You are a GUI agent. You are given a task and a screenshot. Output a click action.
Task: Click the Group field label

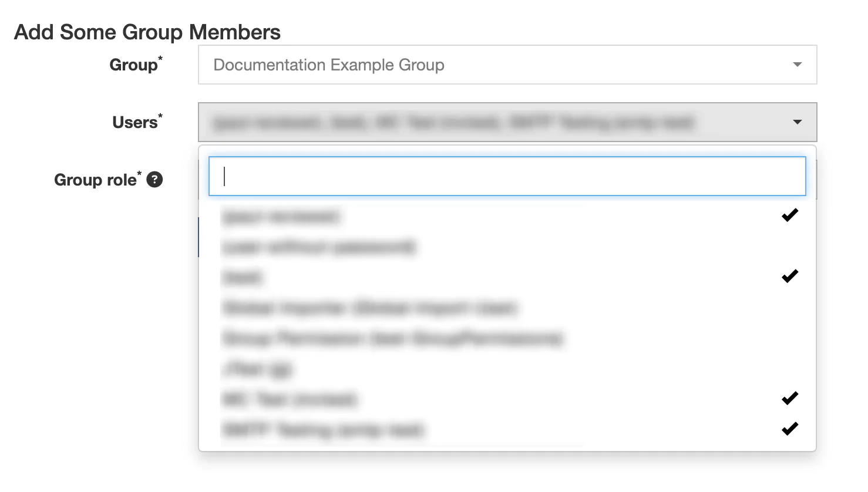tap(134, 65)
